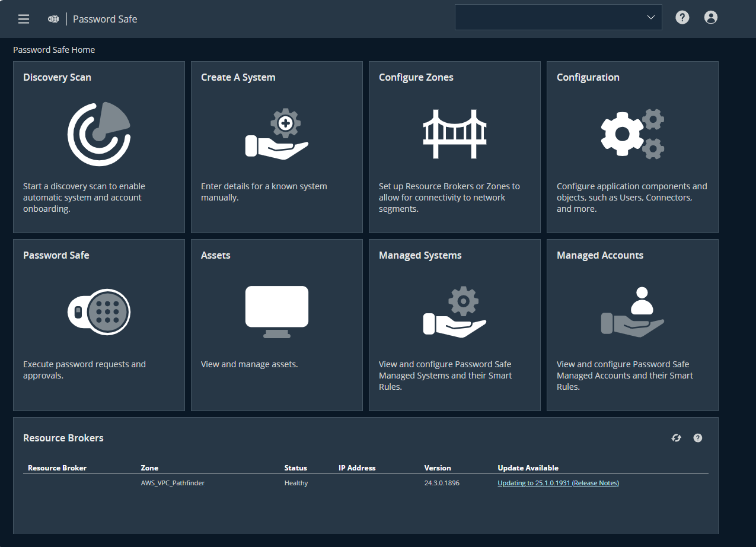
Task: Click the Assets monitor icon
Action: [x=276, y=311]
